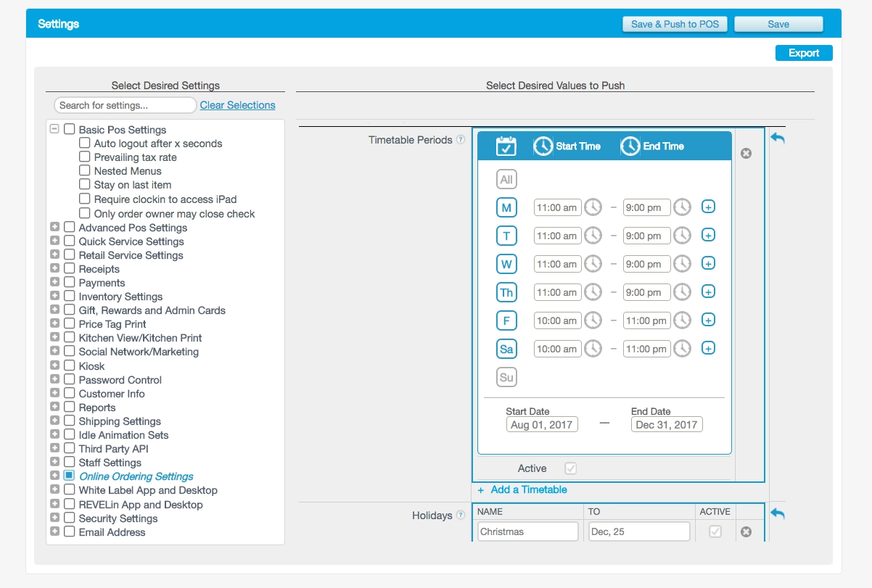Toggle the All days button

click(x=506, y=179)
